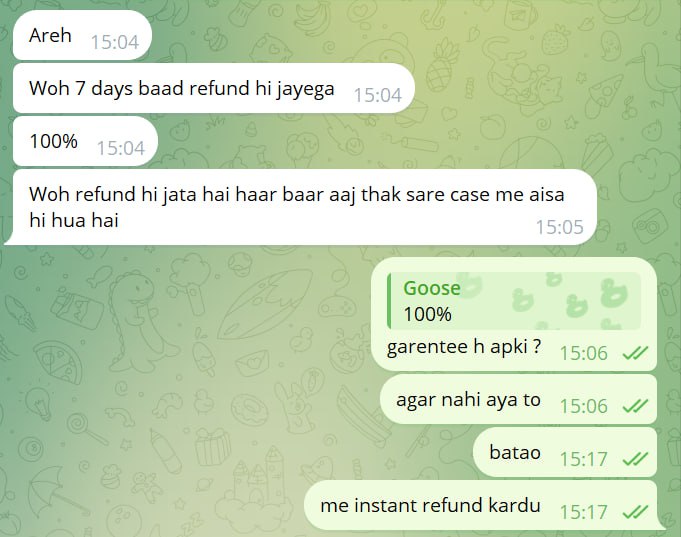Screen dimensions: 681x537
Task: Click the double-tick icon beside 'batao'
Action: [635, 459]
